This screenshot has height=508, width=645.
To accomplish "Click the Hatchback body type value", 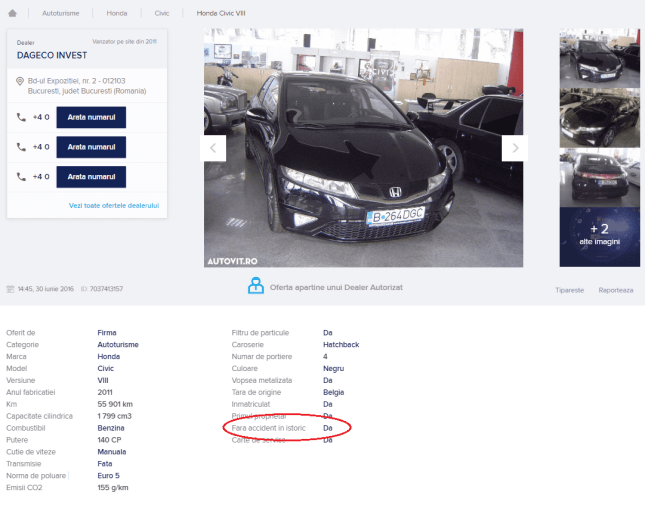I will [341, 345].
